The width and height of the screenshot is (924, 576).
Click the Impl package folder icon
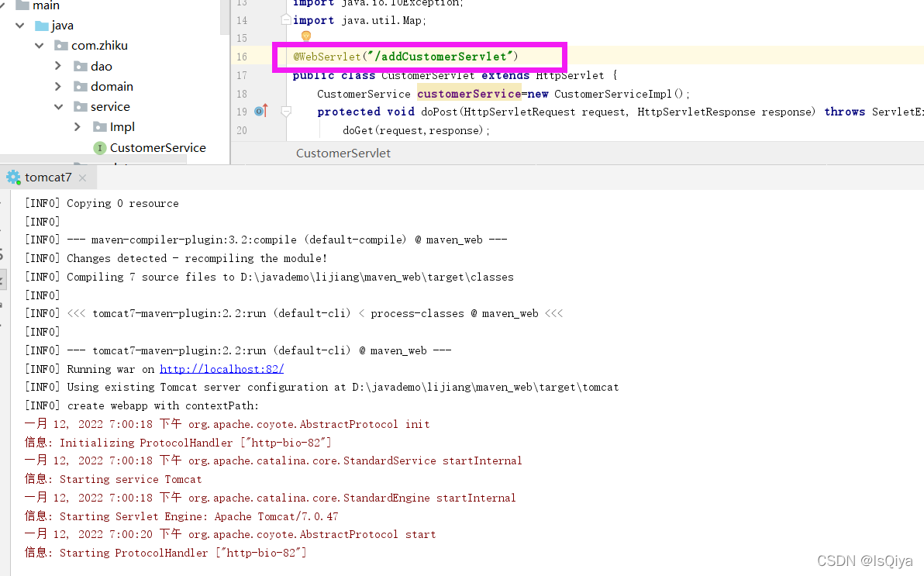[100, 127]
